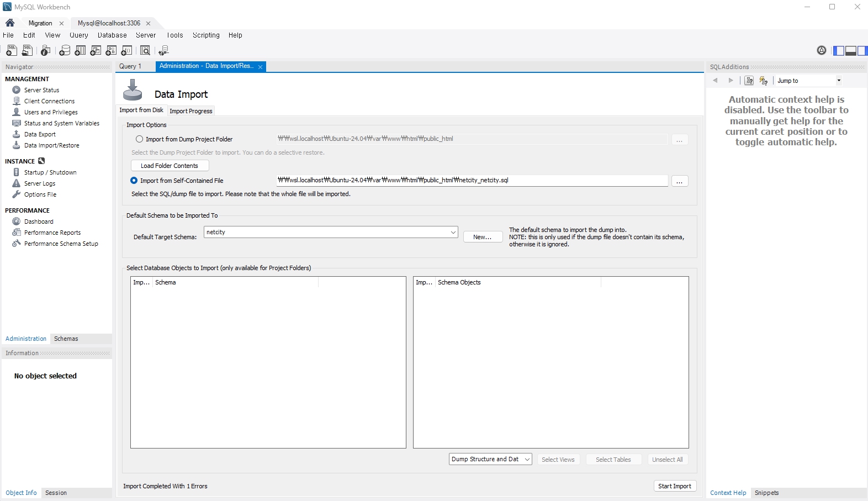Open the Jump to dropdown
Image resolution: width=868 pixels, height=501 pixels.
coord(838,81)
